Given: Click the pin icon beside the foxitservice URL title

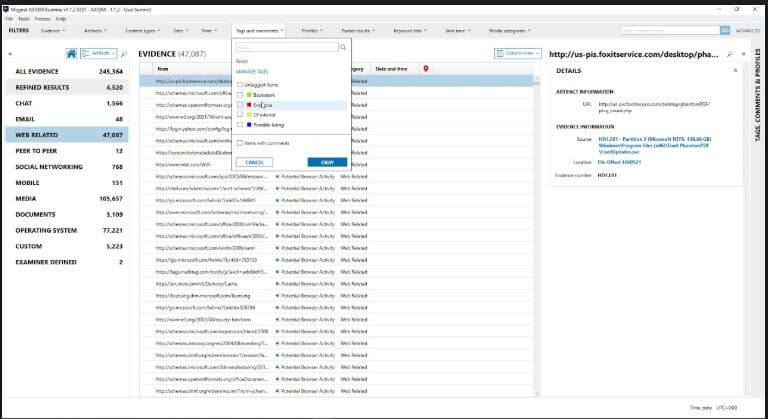Looking at the screenshot, I should click(x=730, y=54).
